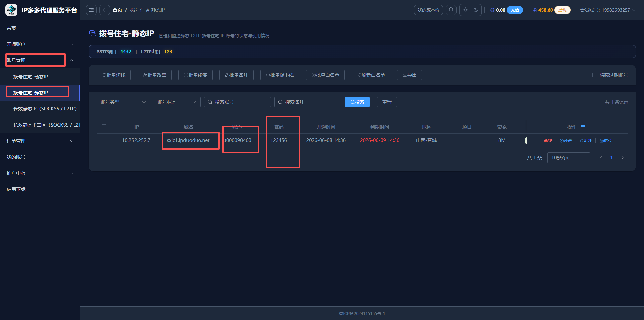Open the 会员账号 member account dropdown

(x=607, y=10)
